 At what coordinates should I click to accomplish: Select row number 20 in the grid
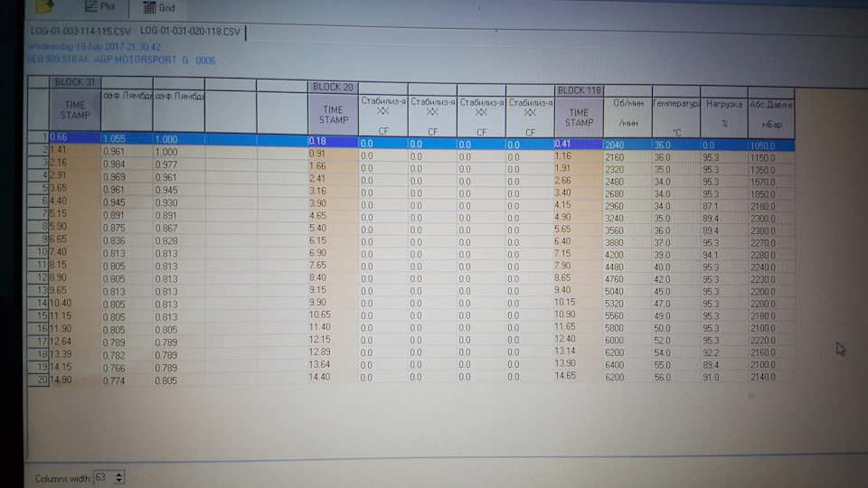point(38,380)
